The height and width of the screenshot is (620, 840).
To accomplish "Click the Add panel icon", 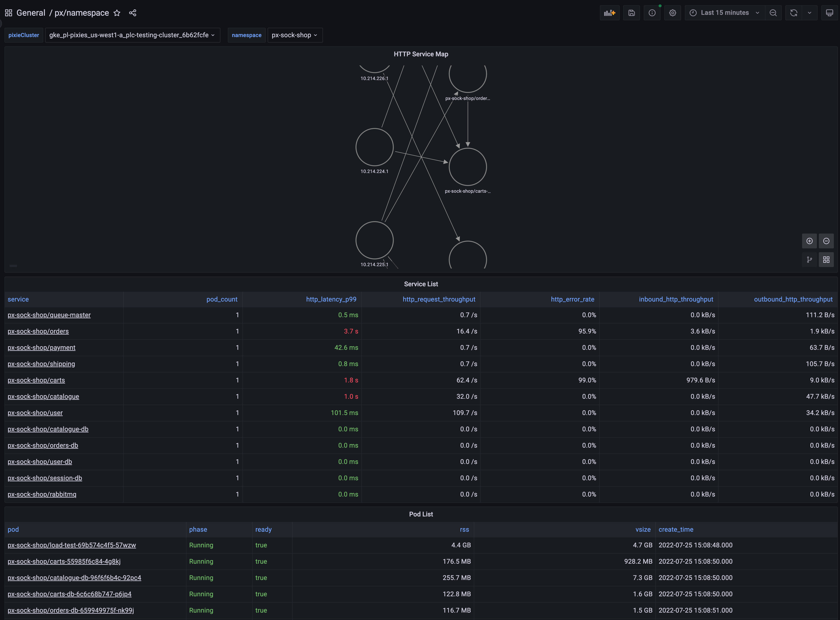I will [609, 13].
